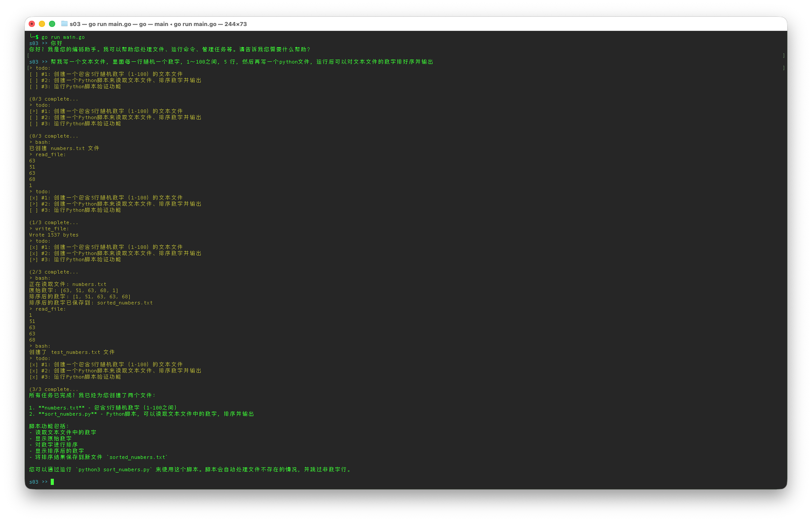The image size is (812, 522).
Task: Click the green cursor block at last prompt
Action: [x=52, y=482]
